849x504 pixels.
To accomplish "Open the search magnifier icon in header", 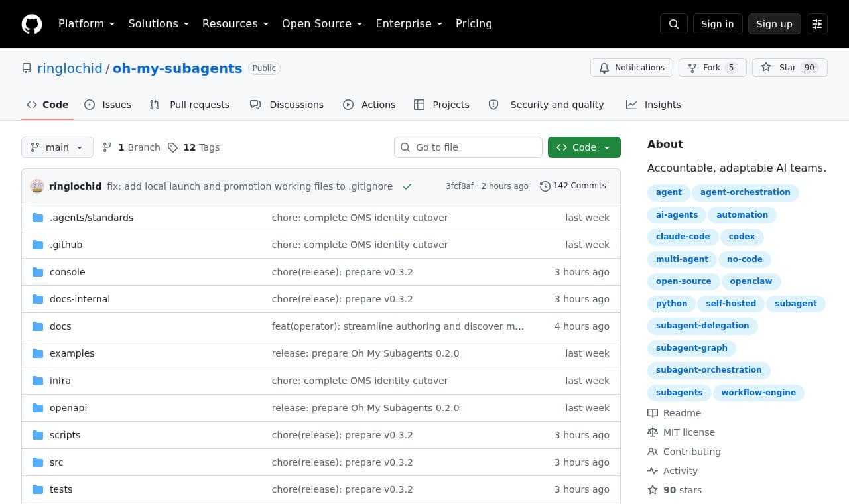I will pos(673,24).
